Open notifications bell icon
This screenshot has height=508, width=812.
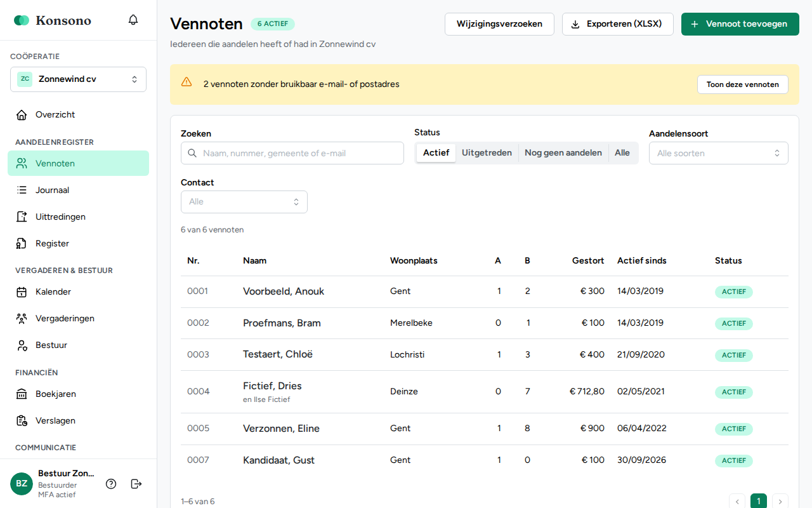coord(133,20)
